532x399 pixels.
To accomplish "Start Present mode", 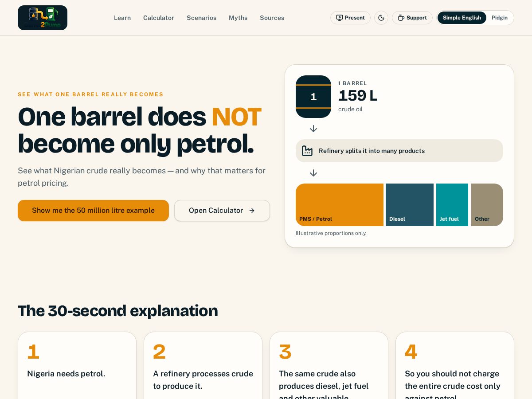I will 350,18.
